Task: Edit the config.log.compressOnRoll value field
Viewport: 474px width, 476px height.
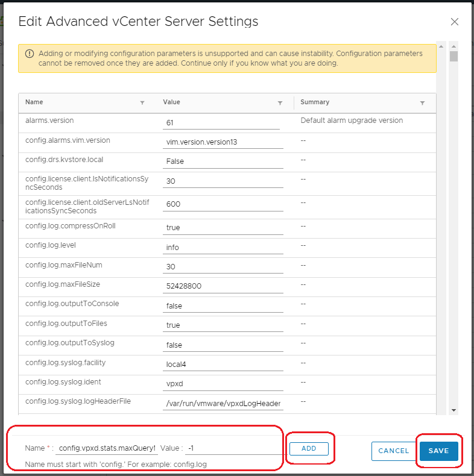Action: click(223, 228)
